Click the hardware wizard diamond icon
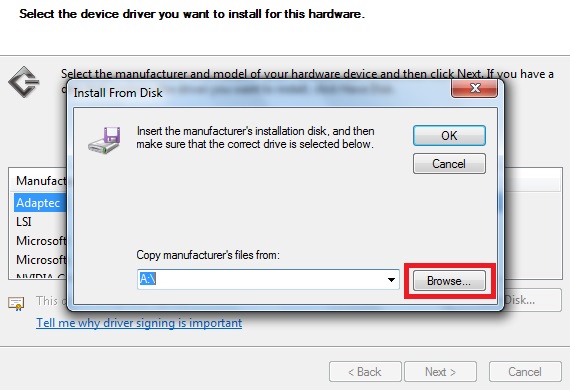570x390 pixels. pos(24,82)
